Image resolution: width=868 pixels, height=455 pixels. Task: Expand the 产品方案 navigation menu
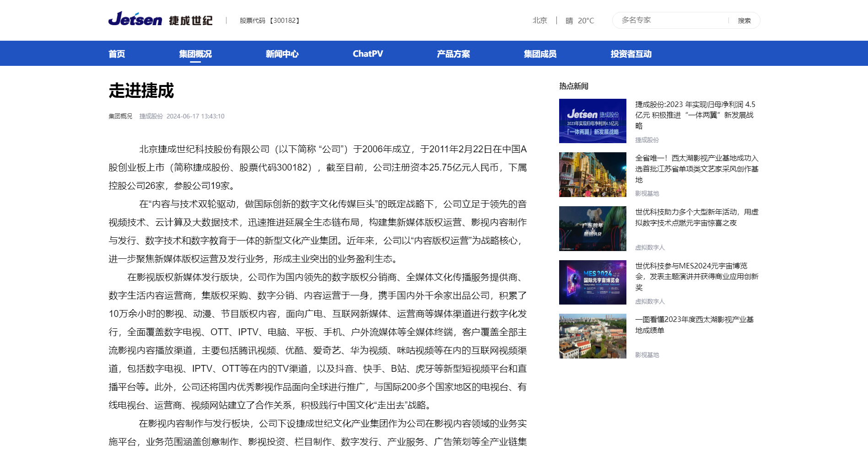(453, 54)
